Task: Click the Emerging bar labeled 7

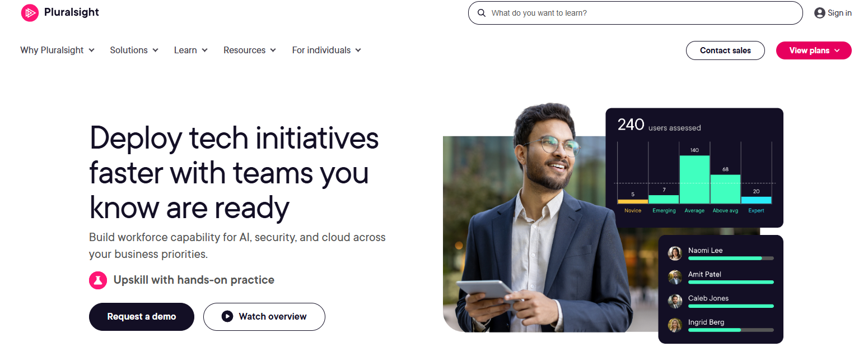Action: 664,199
